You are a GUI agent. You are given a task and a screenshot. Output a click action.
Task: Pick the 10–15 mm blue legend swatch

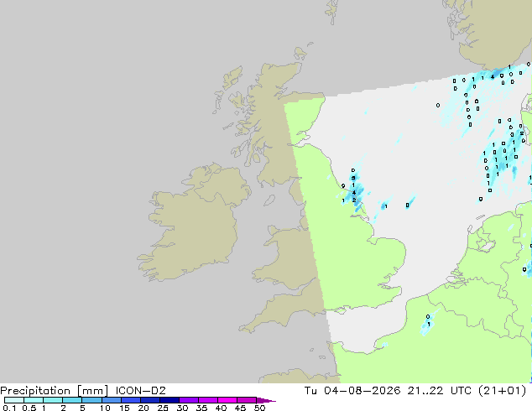click(x=112, y=400)
